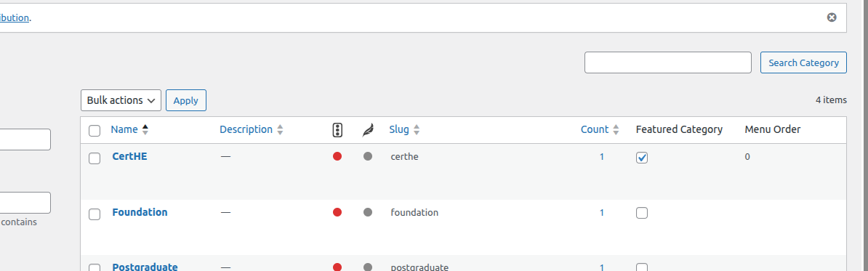
Task: Open the Foundation category link
Action: (x=140, y=212)
